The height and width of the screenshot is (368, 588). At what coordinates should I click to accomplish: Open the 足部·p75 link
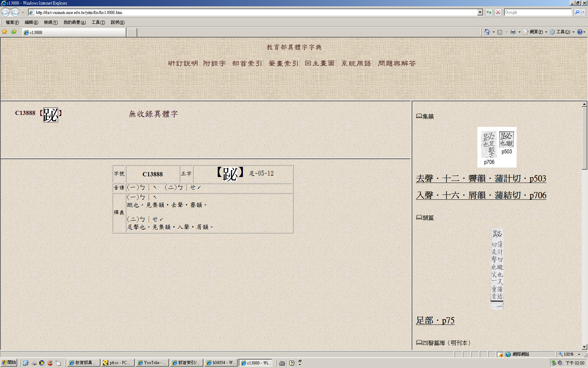coord(435,320)
